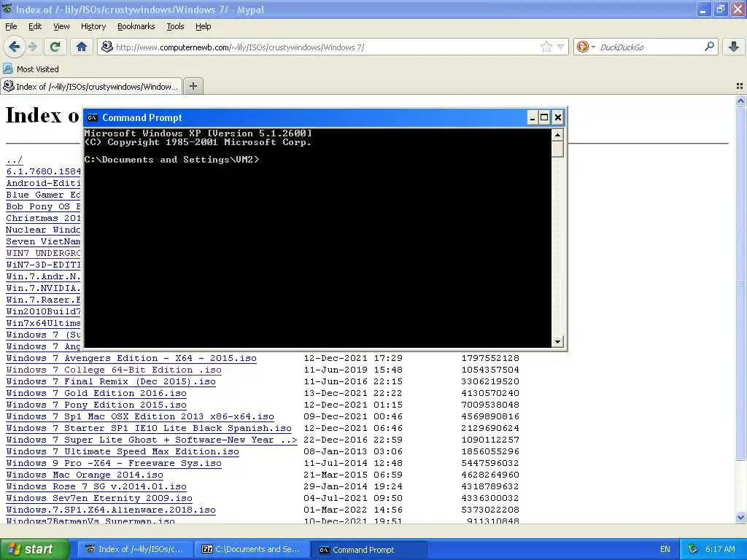
Task: Open Windows 7 Final Remix (Dec 2015) link
Action: (111, 381)
